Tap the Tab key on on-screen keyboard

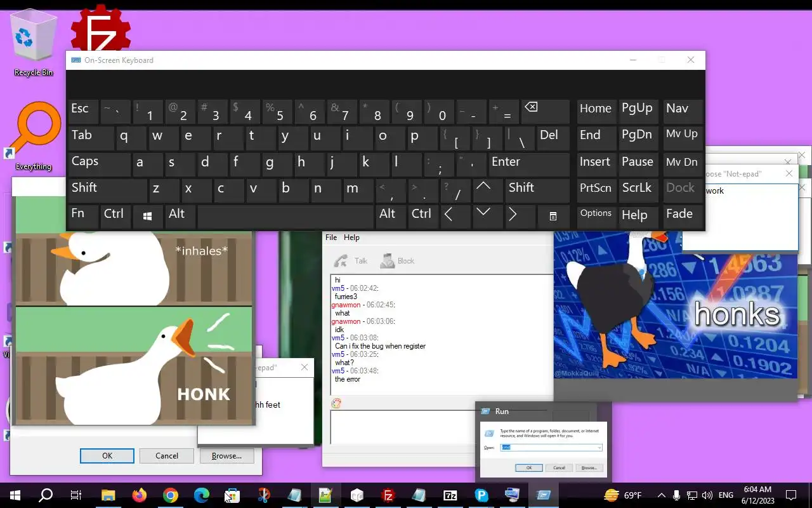[x=91, y=137]
